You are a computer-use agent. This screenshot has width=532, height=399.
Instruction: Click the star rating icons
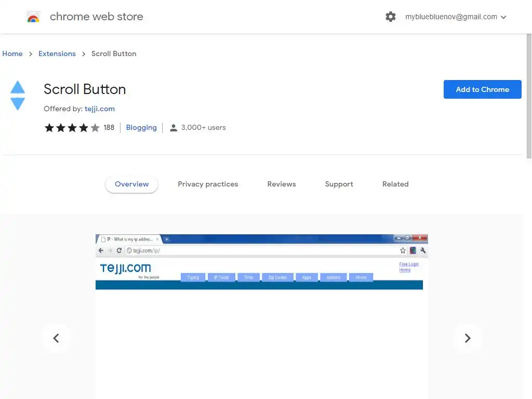(72, 128)
